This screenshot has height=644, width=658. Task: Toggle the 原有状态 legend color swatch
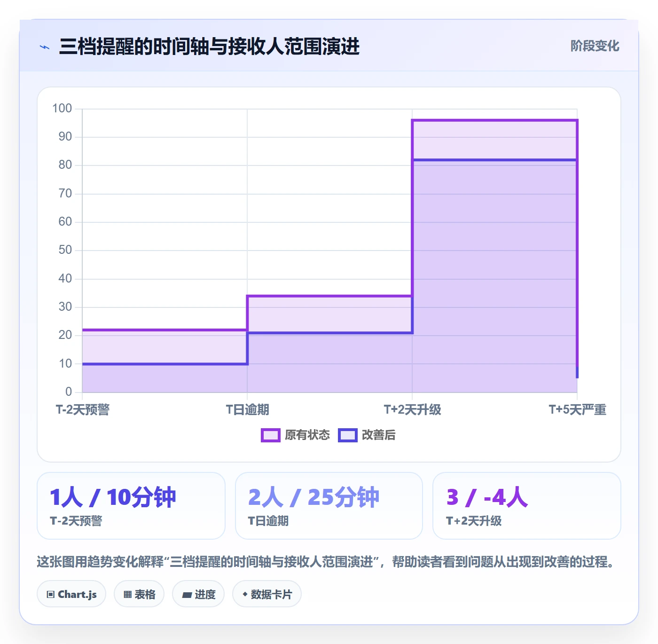270,435
